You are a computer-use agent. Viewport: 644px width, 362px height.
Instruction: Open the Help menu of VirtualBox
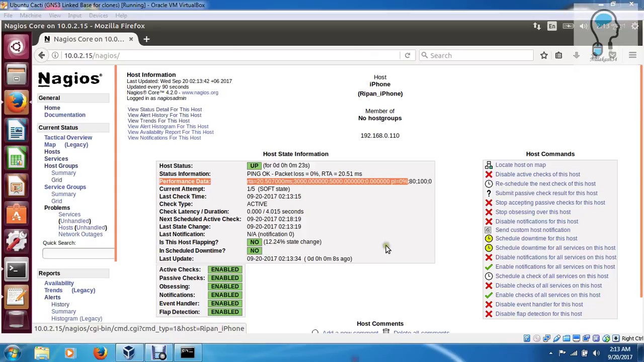(121, 15)
